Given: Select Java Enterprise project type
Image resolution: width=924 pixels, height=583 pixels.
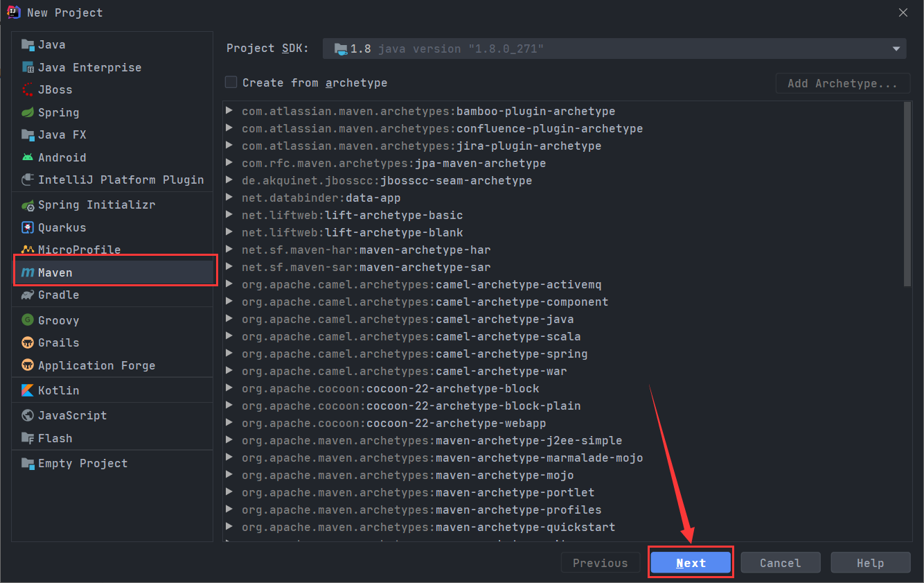Looking at the screenshot, I should 113,67.
